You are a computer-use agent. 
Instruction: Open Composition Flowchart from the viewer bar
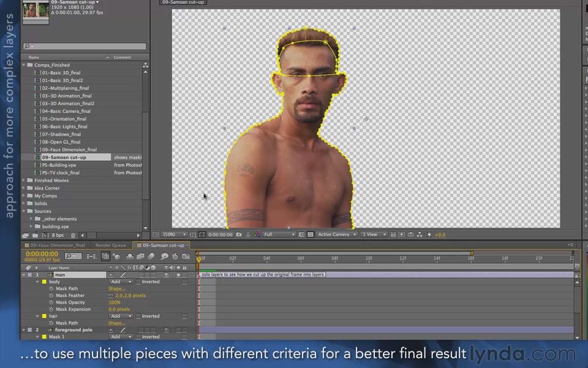(420, 235)
